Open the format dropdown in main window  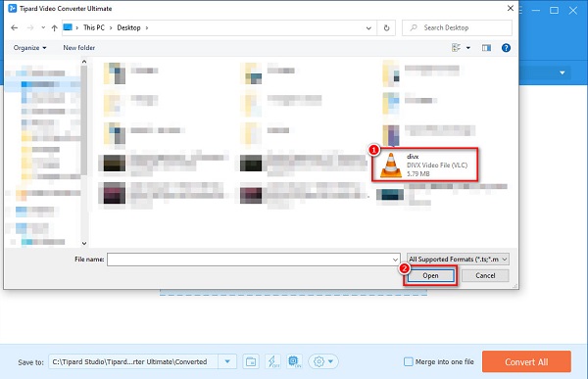(563, 72)
